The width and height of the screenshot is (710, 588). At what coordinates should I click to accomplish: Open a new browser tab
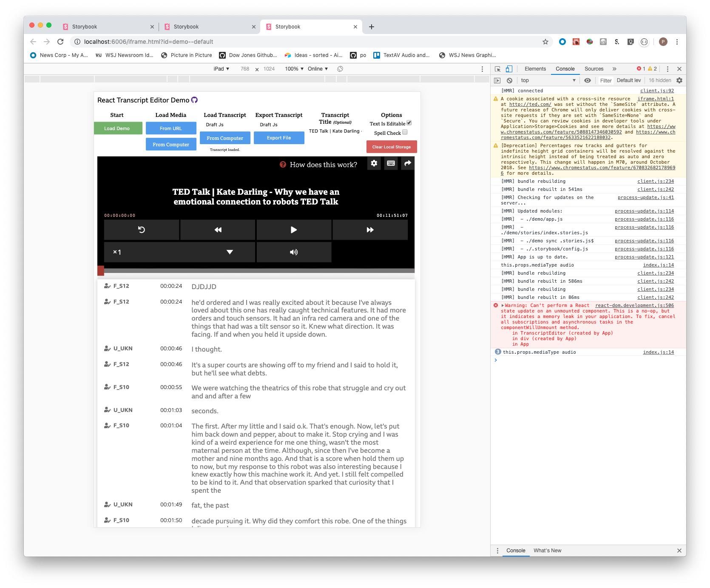(x=371, y=27)
